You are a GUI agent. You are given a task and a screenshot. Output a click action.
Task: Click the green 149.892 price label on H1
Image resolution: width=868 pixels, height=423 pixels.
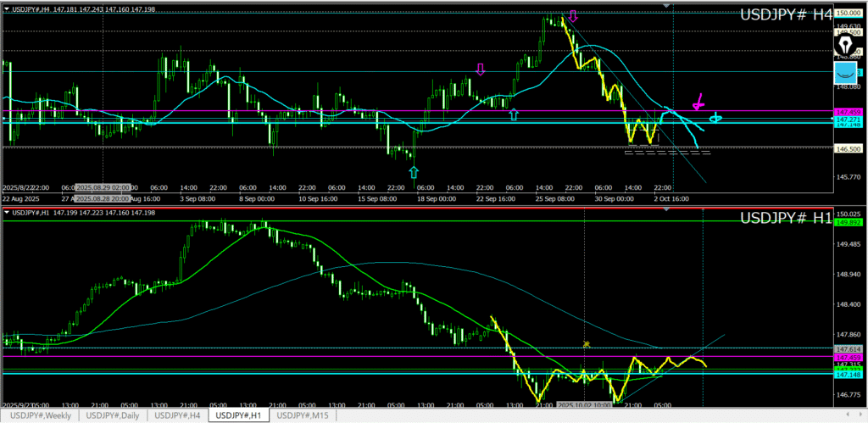(x=849, y=222)
